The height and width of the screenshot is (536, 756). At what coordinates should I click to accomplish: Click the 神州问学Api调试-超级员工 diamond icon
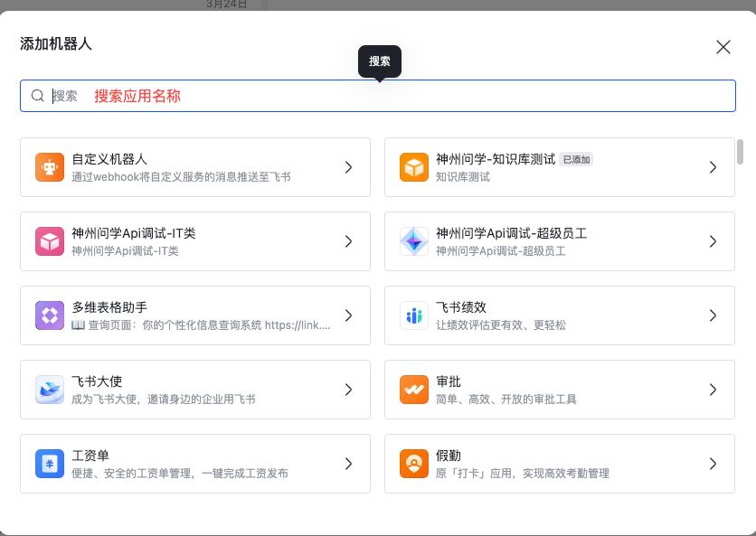tap(413, 241)
